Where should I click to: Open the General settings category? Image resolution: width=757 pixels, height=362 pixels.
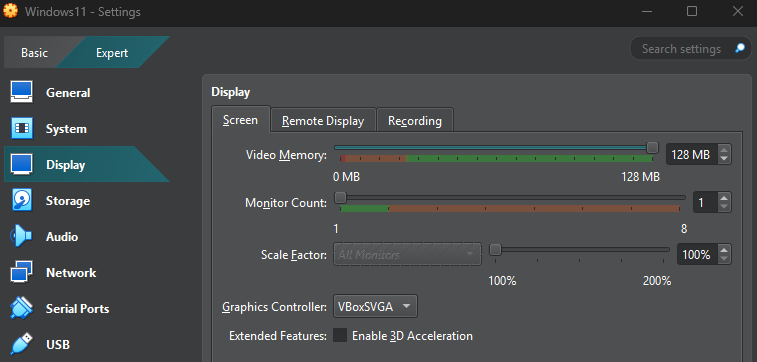(x=87, y=92)
